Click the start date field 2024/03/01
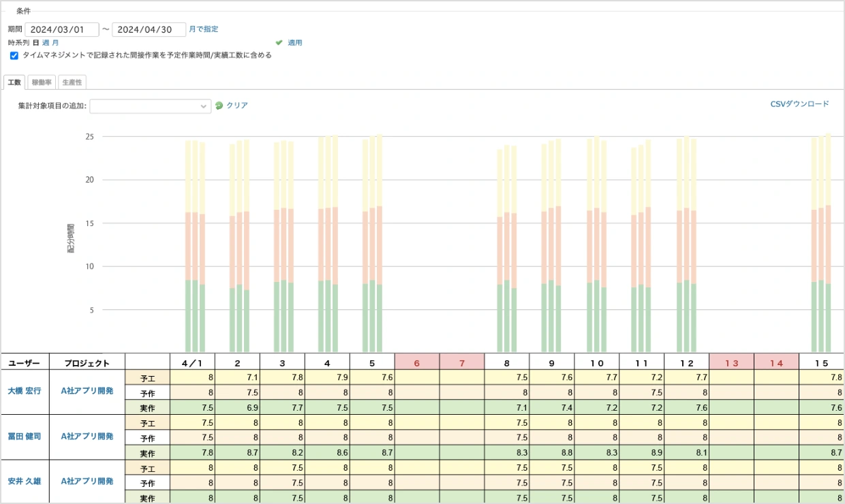845x504 pixels. tap(62, 29)
